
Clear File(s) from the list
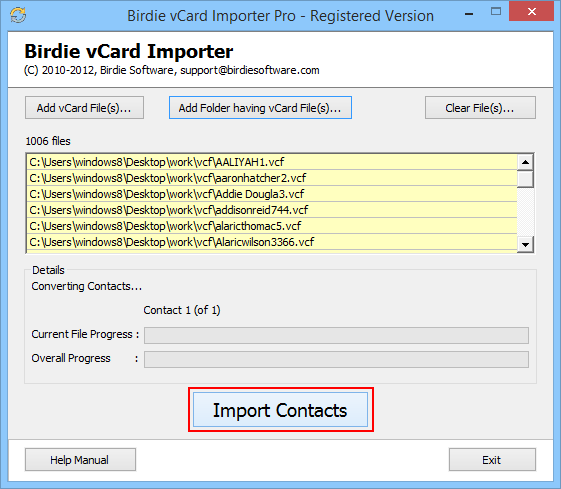pos(480,108)
